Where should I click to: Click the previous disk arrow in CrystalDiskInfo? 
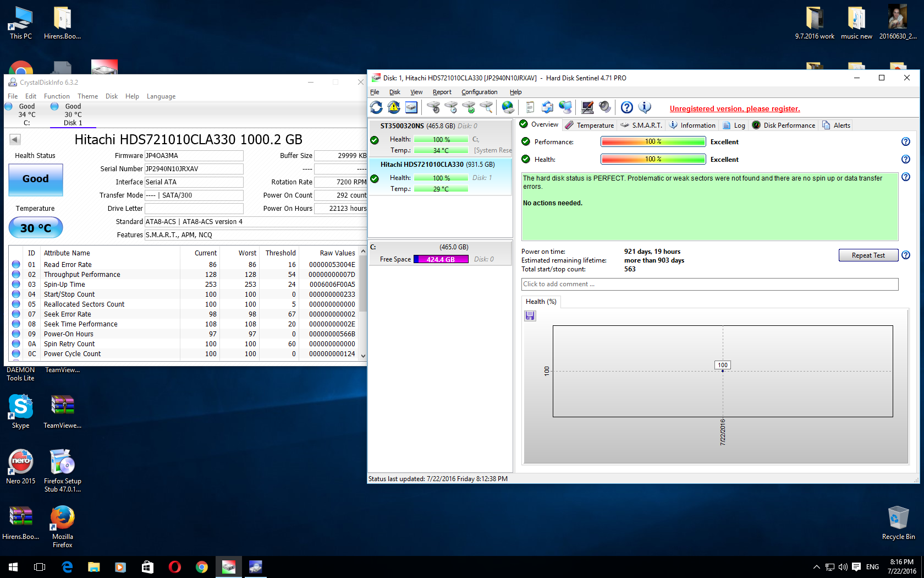point(15,140)
